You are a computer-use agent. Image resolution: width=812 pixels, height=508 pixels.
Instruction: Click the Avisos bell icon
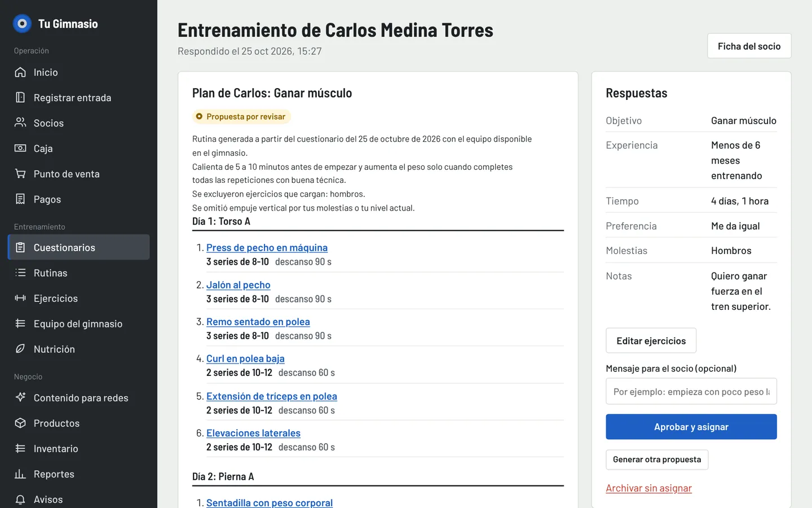(x=20, y=499)
